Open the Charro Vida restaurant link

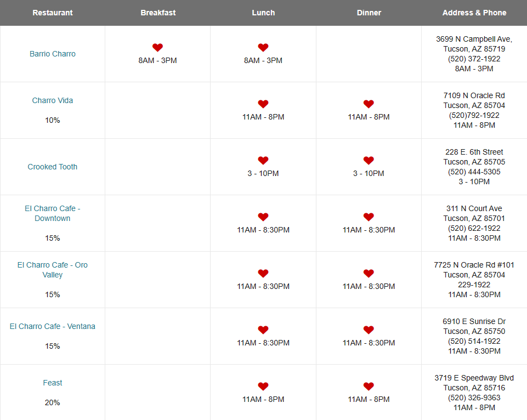coord(53,100)
